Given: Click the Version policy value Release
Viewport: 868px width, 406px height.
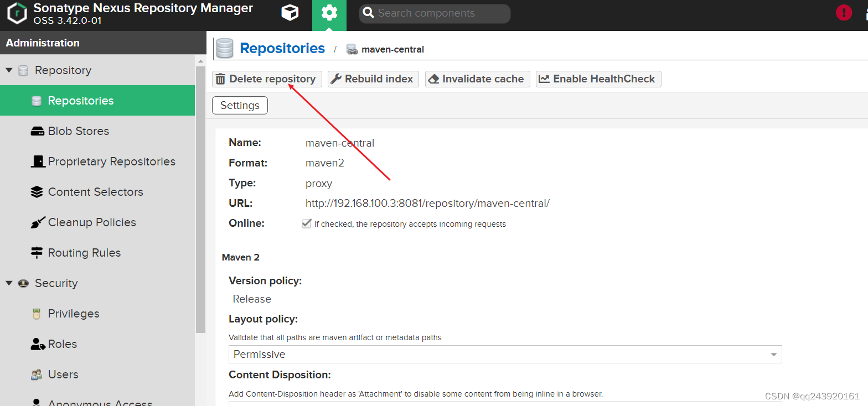Looking at the screenshot, I should [x=252, y=299].
